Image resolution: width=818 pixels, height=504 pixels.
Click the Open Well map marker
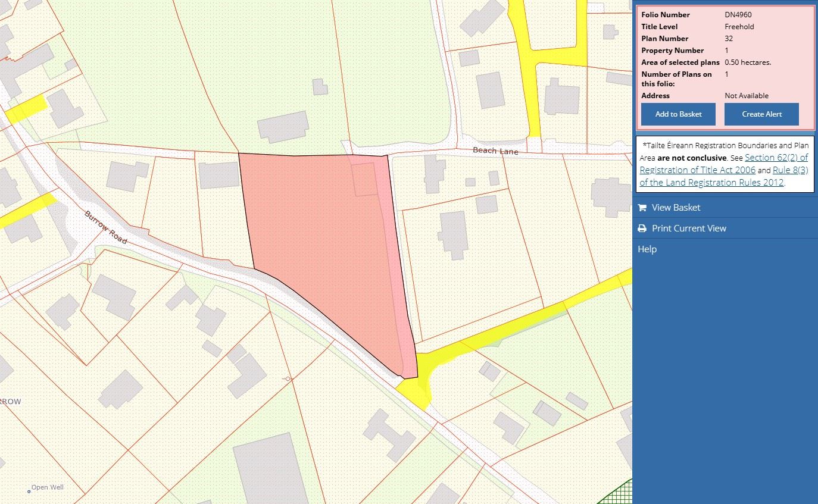(x=29, y=491)
